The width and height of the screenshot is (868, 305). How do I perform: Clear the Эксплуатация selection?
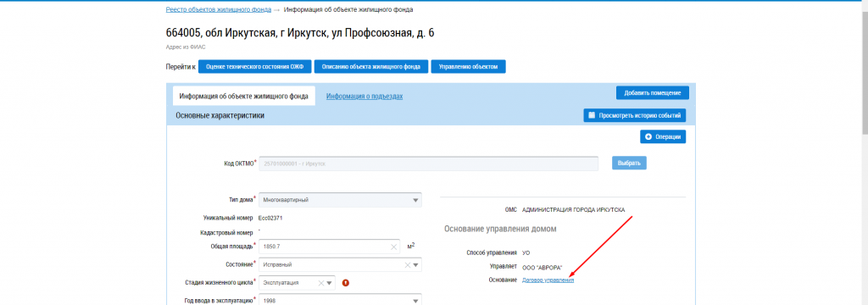[x=320, y=283]
